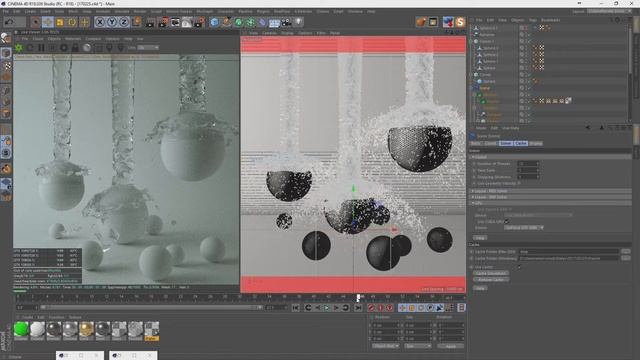
Task: Select the green material swatch
Action: point(21,329)
